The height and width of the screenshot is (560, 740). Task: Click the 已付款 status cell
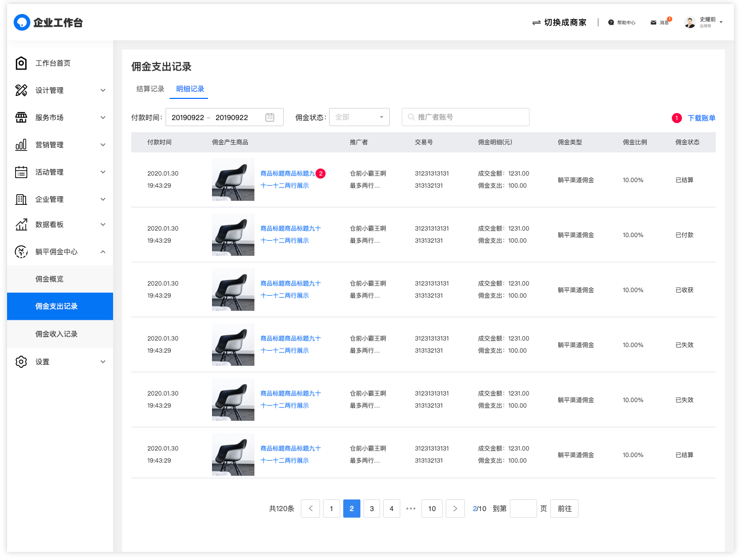coord(684,235)
